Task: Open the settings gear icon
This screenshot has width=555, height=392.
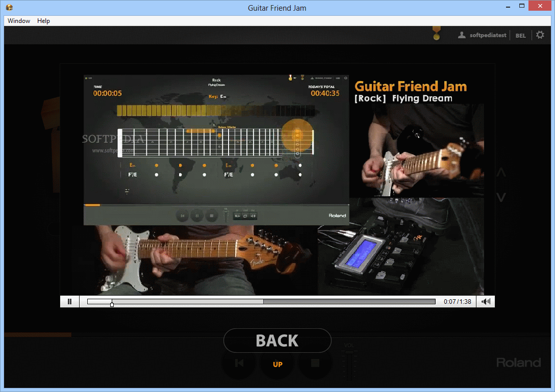Action: pos(540,35)
